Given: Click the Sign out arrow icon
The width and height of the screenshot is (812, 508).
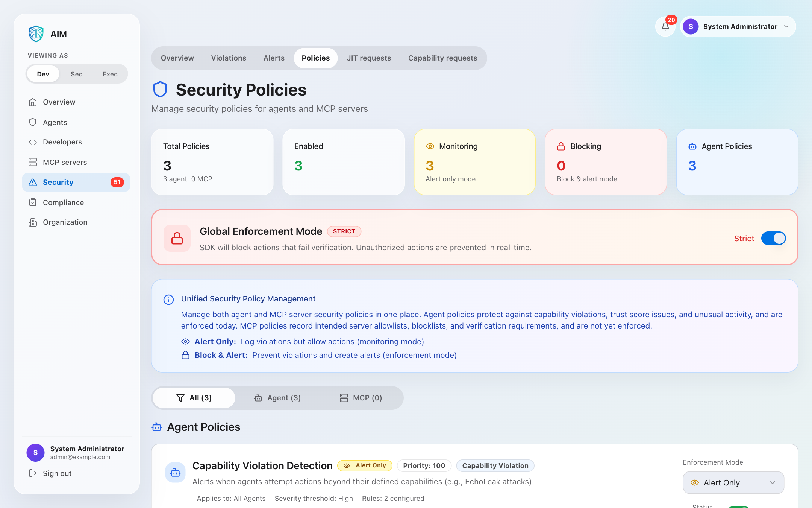Looking at the screenshot, I should pos(33,473).
